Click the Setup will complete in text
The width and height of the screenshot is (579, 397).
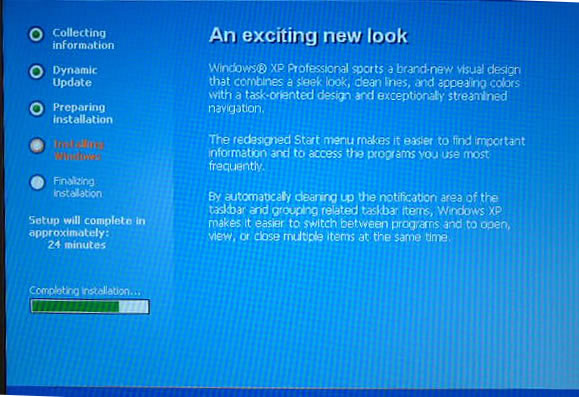[87, 221]
